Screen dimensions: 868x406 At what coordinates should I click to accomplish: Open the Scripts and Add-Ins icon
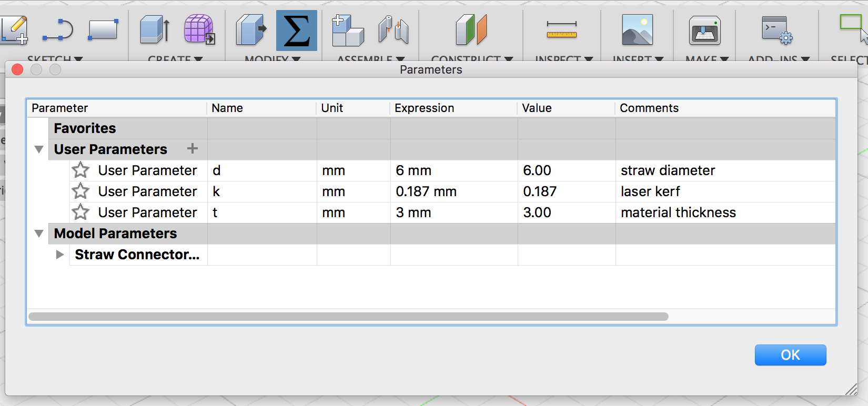tap(777, 30)
